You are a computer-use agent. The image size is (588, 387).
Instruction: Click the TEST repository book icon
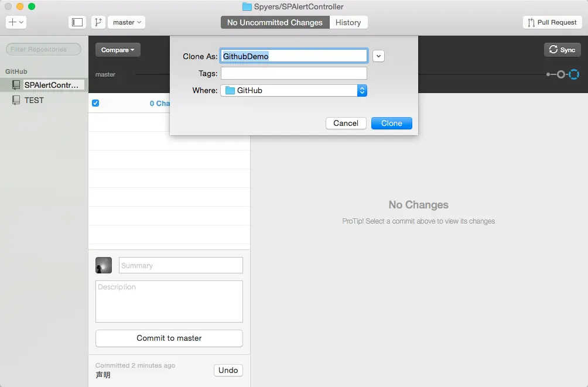tap(16, 100)
